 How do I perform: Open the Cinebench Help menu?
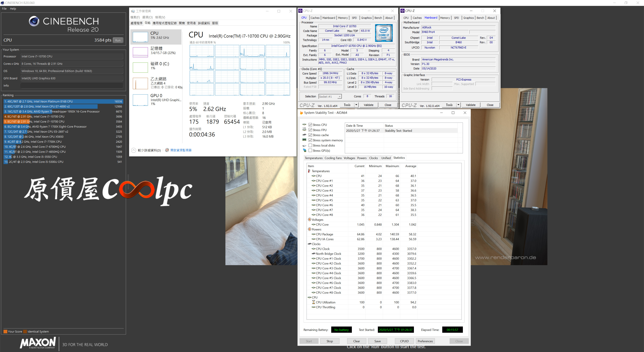[x=13, y=9]
